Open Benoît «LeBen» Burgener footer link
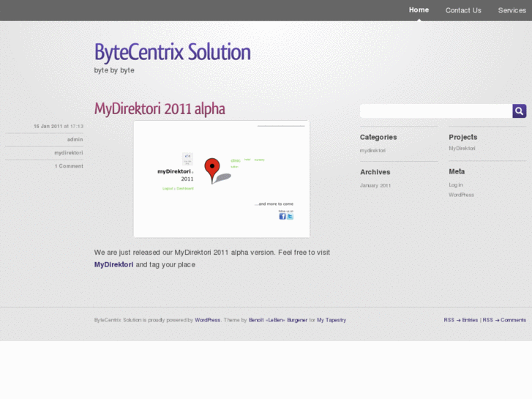Viewport: 532px width, 399px height. pos(278,320)
